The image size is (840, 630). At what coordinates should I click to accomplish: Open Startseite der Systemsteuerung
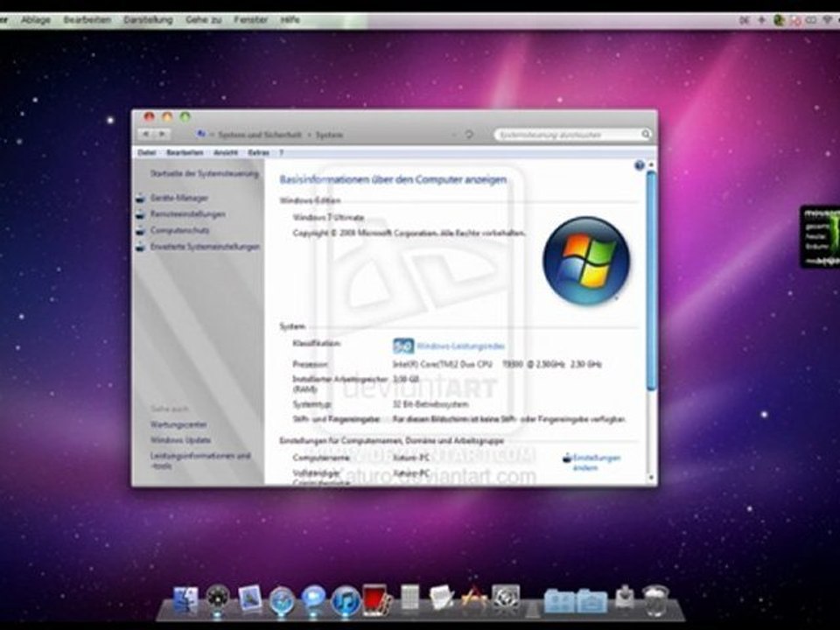click(204, 173)
